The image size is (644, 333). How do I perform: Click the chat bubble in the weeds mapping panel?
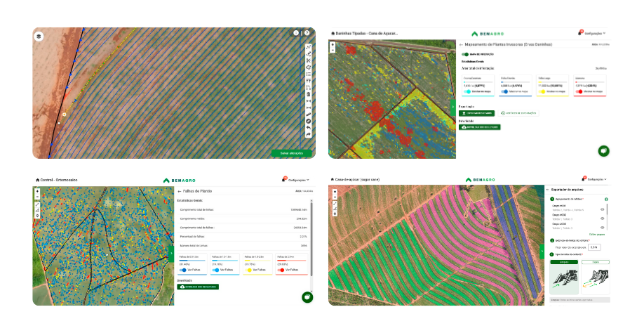pyautogui.click(x=603, y=150)
